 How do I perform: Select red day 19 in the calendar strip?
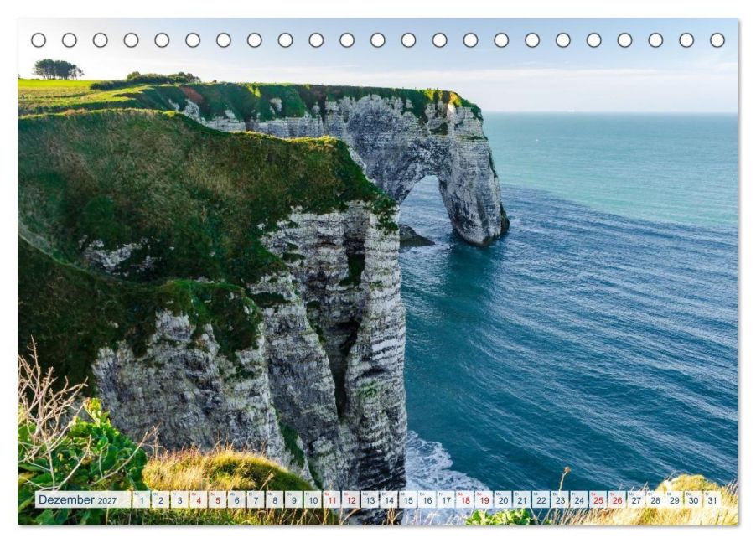coord(484,500)
